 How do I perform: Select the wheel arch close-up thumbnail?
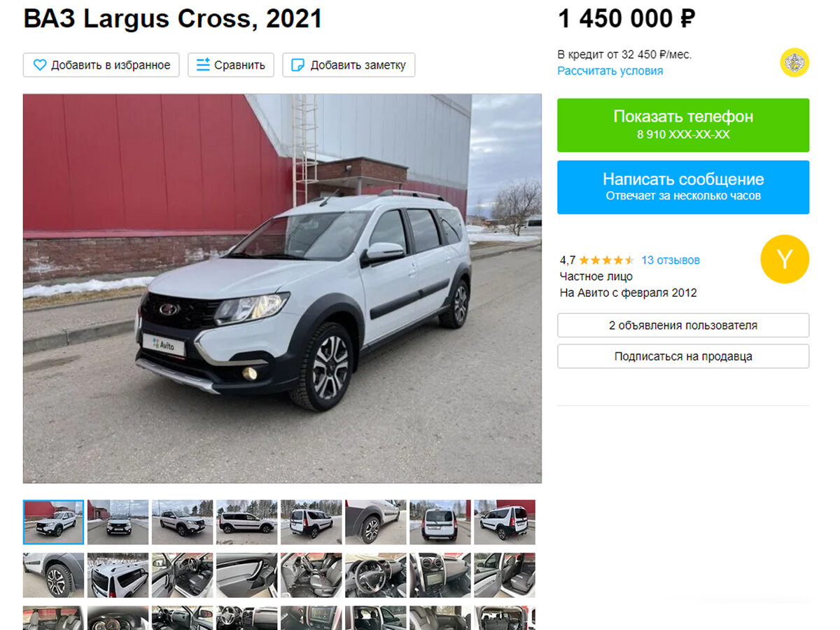375,522
